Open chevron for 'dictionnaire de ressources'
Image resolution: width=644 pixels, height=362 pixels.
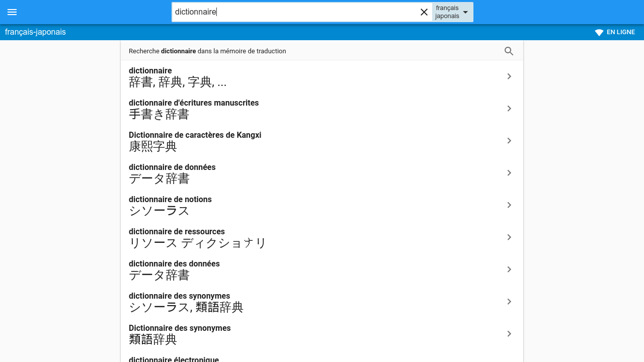(509, 237)
